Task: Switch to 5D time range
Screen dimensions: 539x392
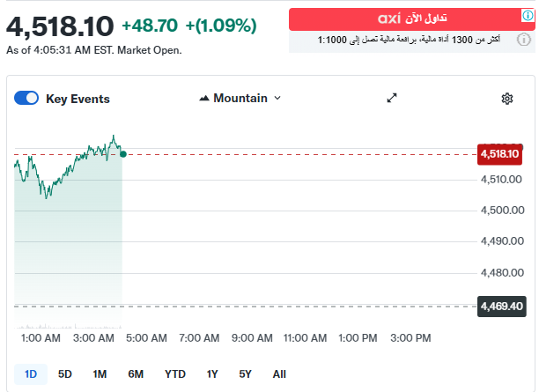Action: 65,374
